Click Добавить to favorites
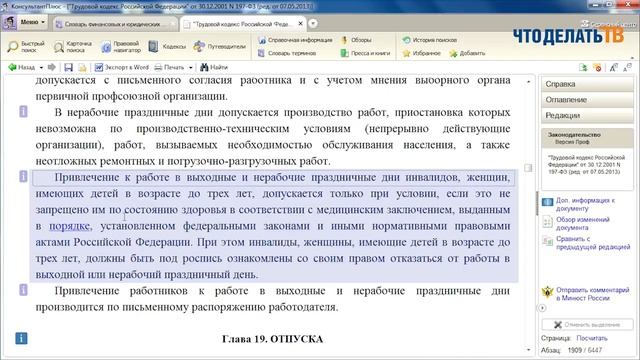Viewport: 640px width, 360px height. pyautogui.click(x=467, y=53)
